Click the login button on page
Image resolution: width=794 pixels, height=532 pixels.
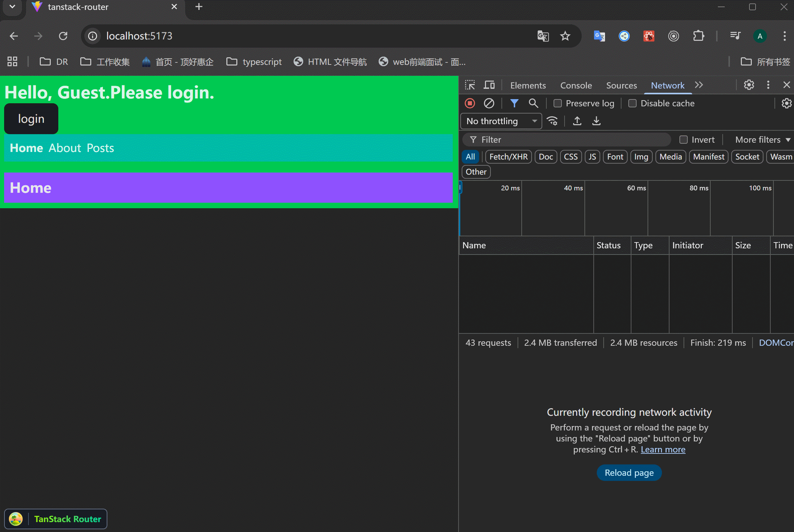[31, 119]
